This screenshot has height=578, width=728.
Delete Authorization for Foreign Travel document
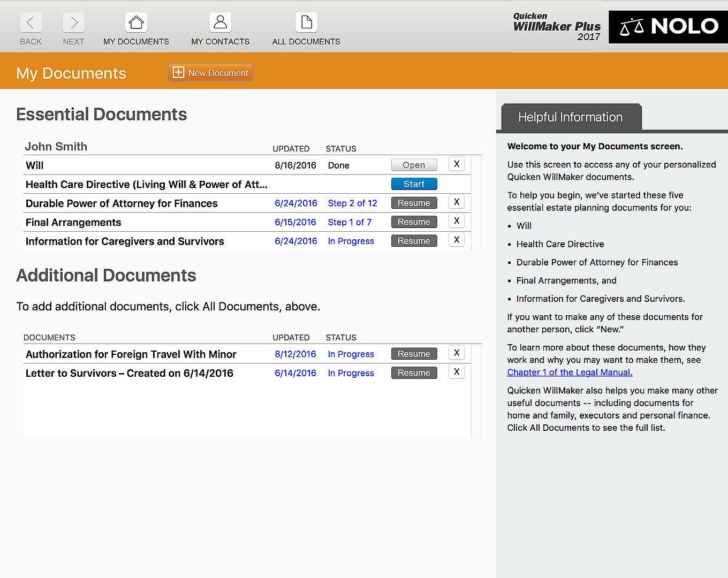456,353
